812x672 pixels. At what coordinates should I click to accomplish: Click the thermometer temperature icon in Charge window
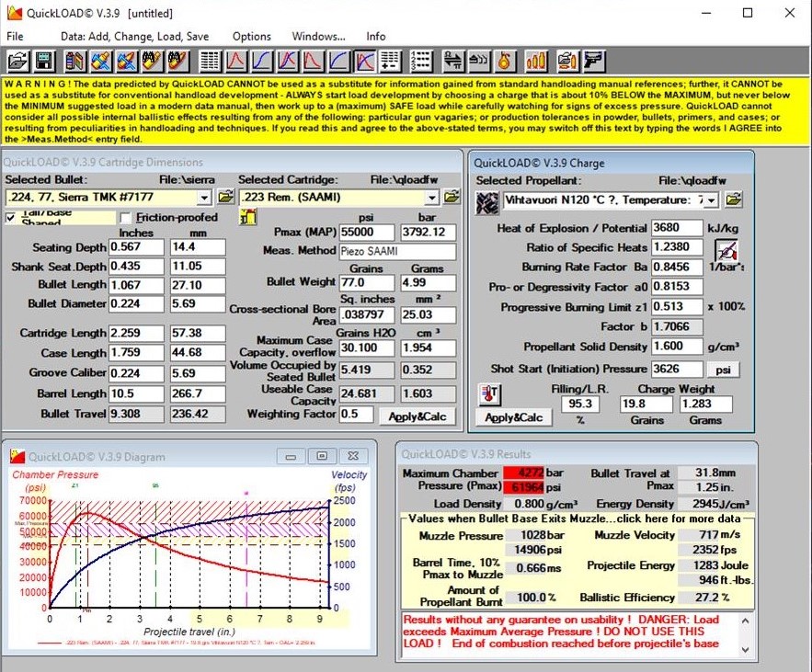[489, 394]
